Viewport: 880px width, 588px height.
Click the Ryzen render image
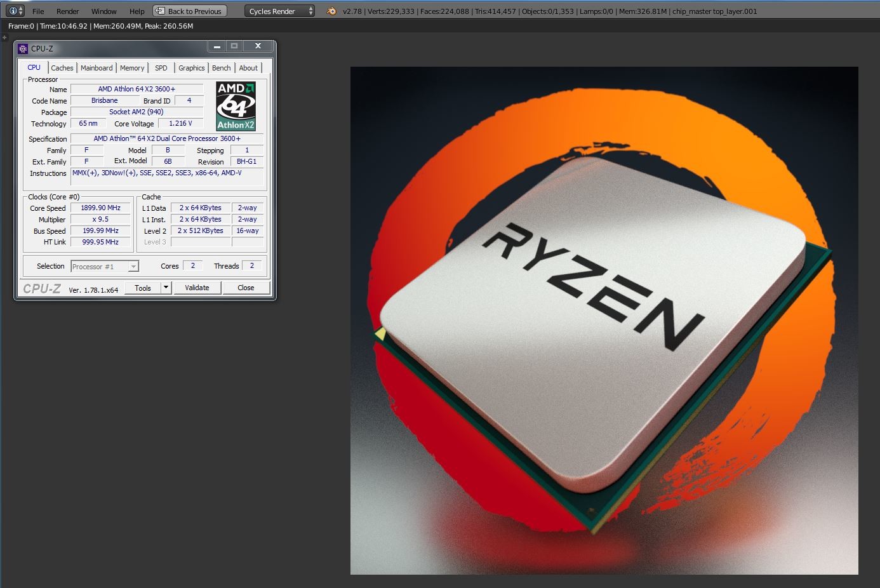pyautogui.click(x=604, y=321)
